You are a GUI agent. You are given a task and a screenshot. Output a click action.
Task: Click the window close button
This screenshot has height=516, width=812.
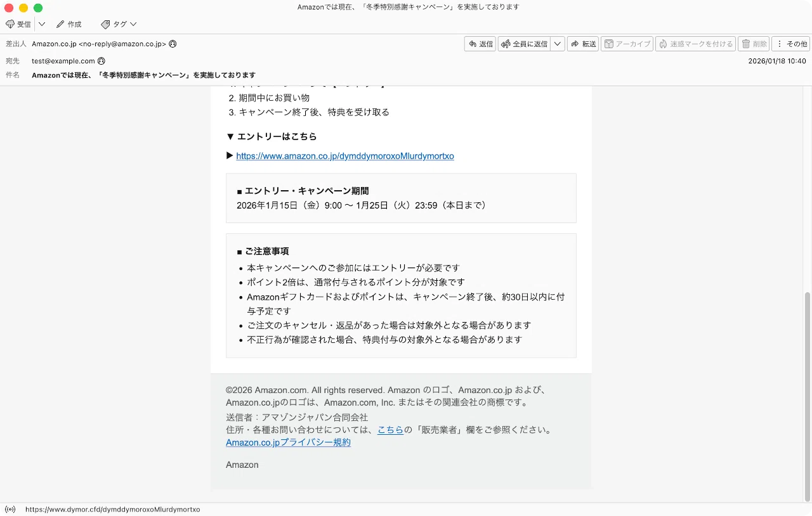(x=9, y=8)
